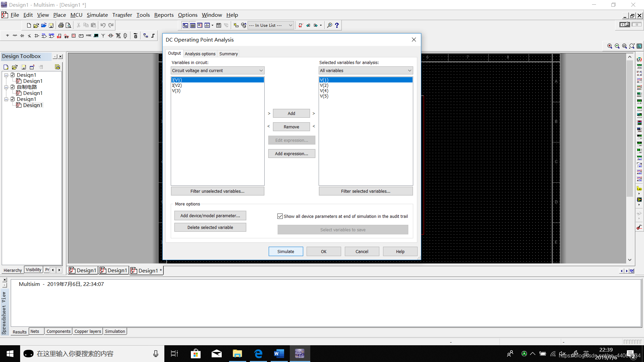Toggle Show all device parameters checkbox
The width and height of the screenshot is (644, 362).
pos(280,216)
